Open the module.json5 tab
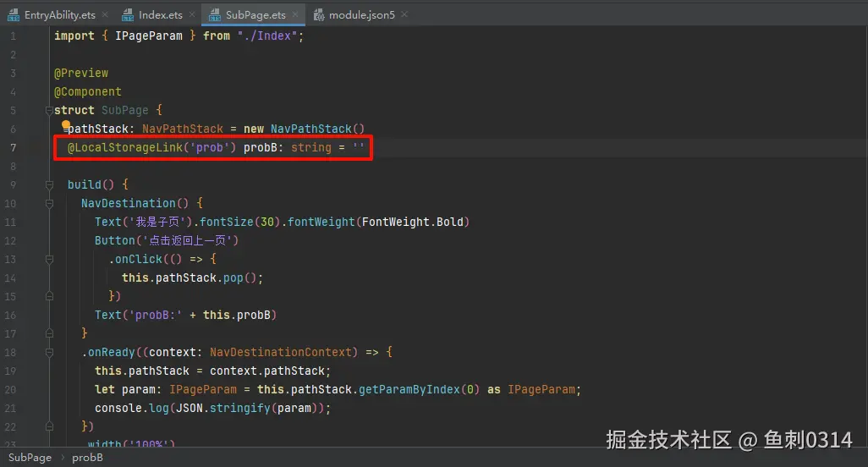868x467 pixels. [x=361, y=15]
